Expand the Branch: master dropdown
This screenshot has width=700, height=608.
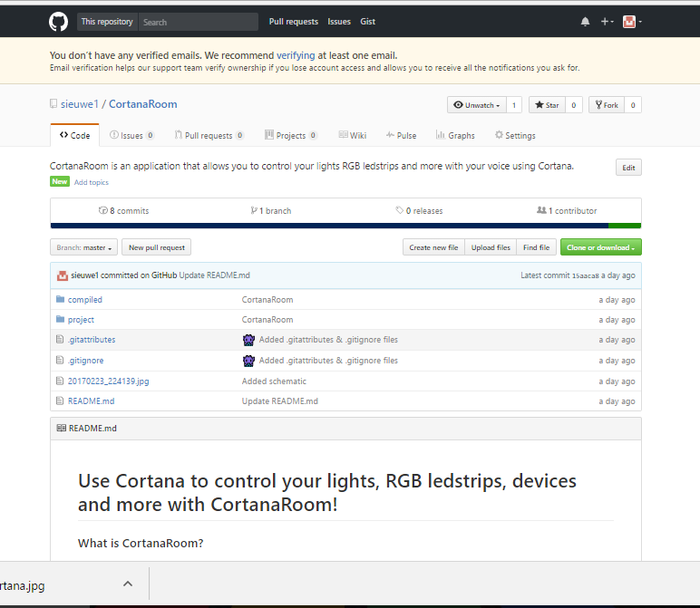pos(84,247)
